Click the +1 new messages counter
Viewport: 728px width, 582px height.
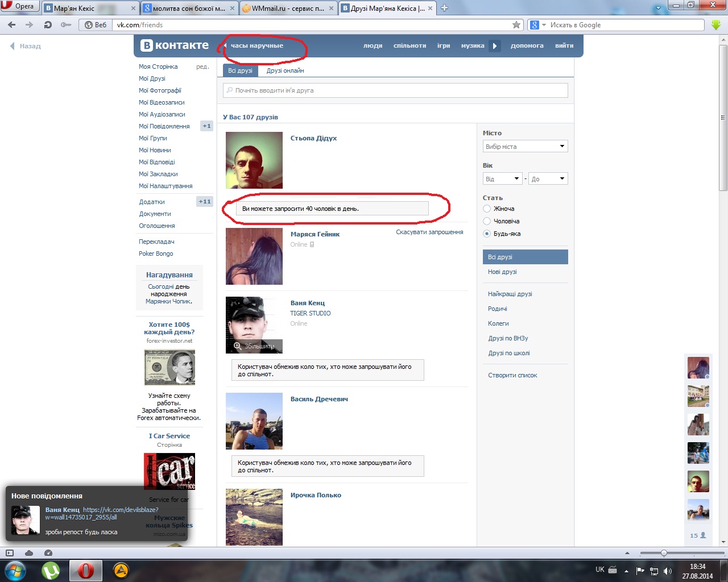point(206,126)
